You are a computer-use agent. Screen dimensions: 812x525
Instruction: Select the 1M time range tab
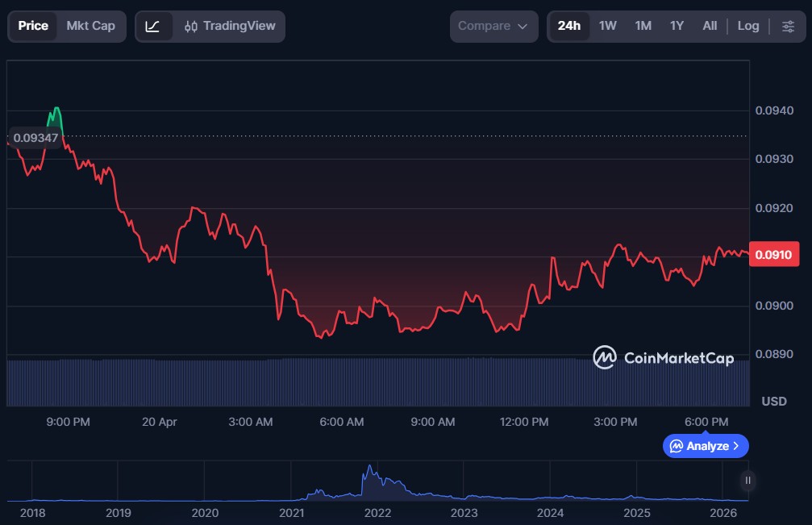[x=643, y=26]
